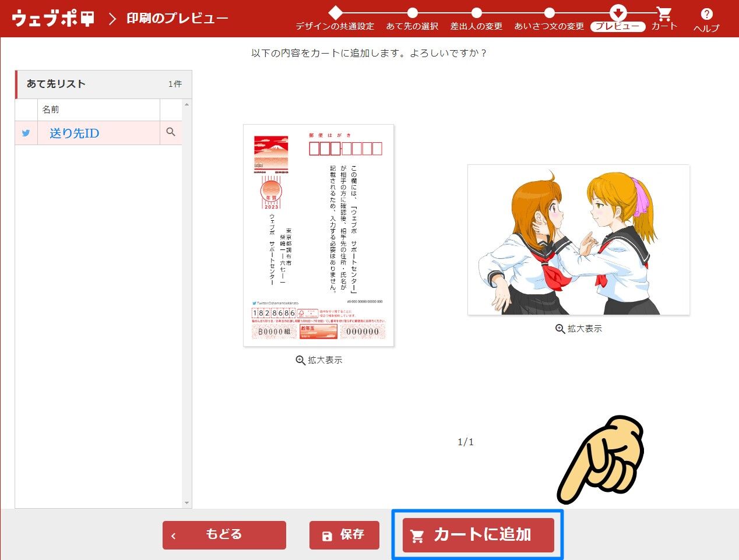The height and width of the screenshot is (560, 739).
Task: Click the 保存 save button
Action: tap(344, 535)
